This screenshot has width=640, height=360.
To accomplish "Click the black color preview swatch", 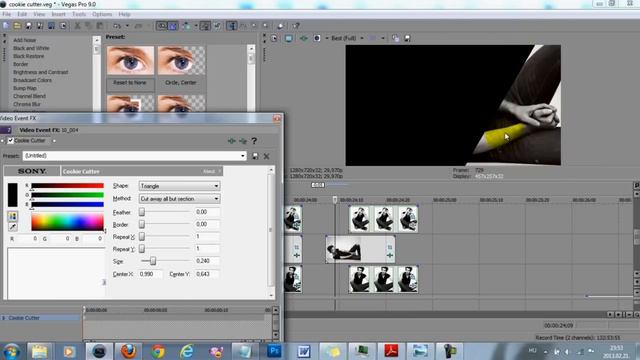I will click(13, 195).
